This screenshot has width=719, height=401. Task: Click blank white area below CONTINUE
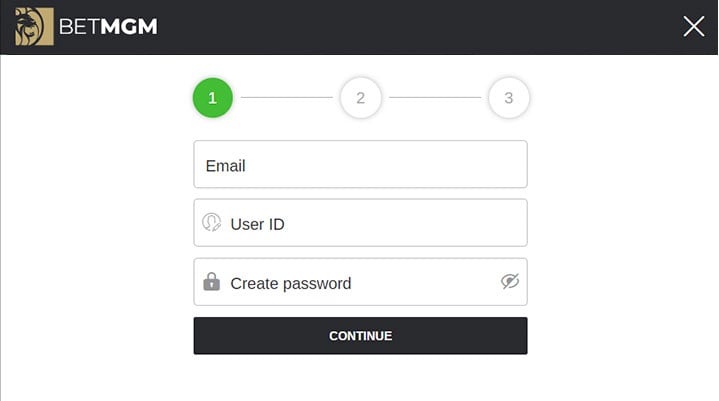tap(360, 380)
